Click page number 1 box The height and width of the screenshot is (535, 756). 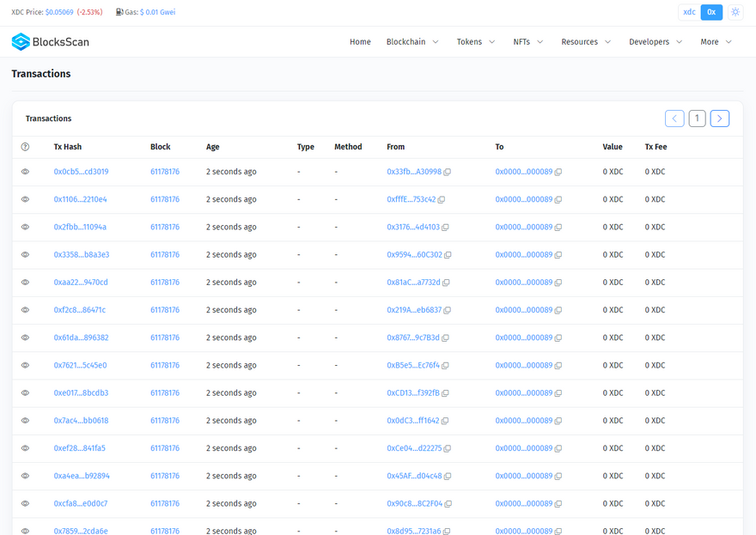click(x=698, y=119)
